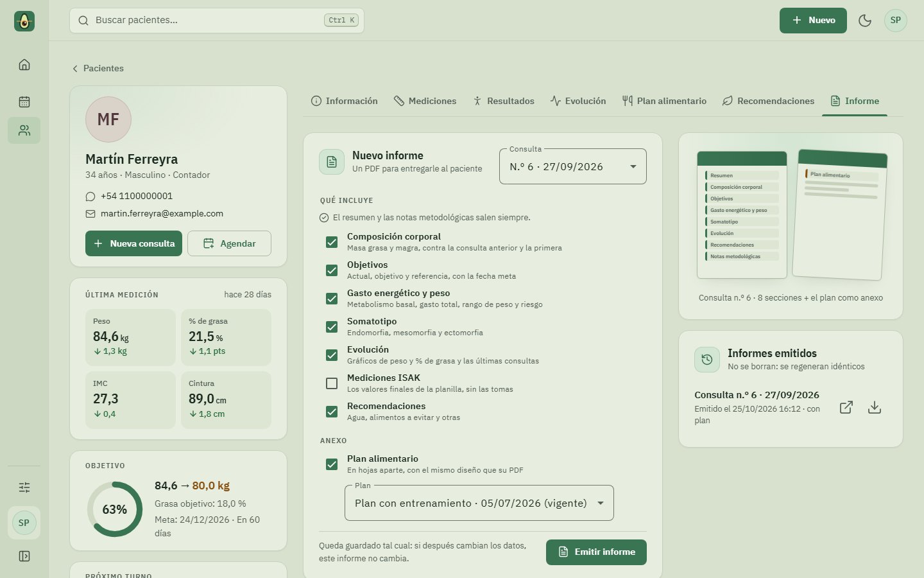Collapse sidebar with panel icon
This screenshot has height=578, width=924.
[24, 556]
